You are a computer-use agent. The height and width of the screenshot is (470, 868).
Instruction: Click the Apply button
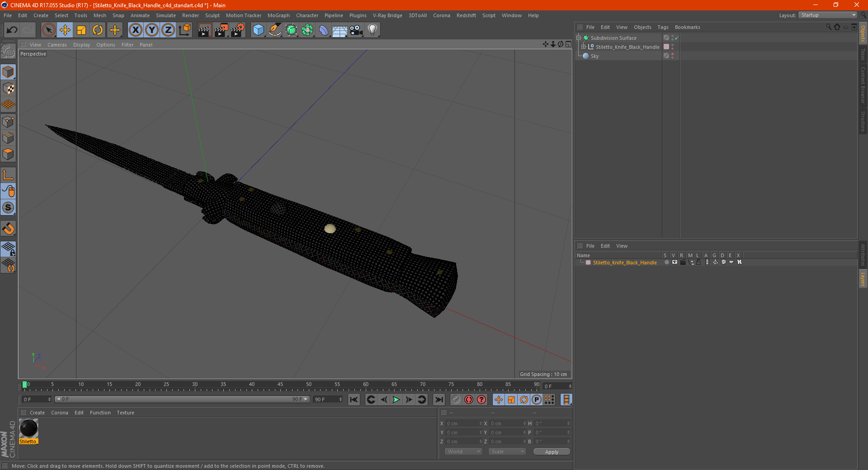(552, 452)
